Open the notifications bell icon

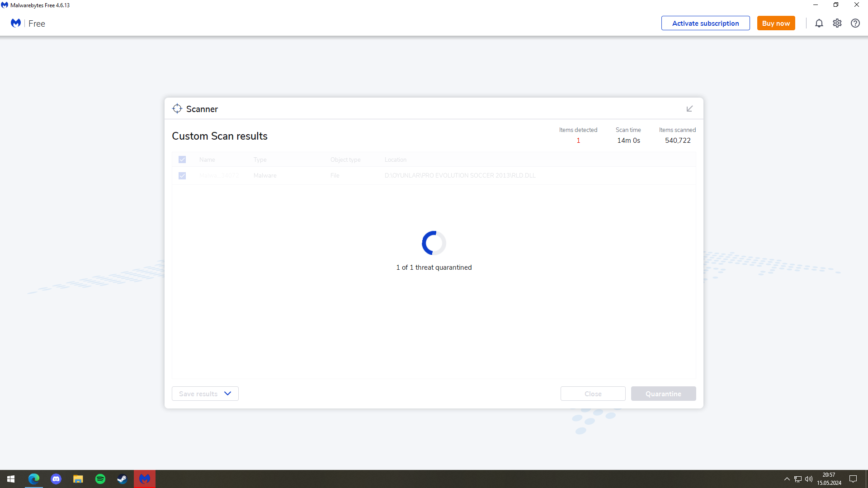[x=819, y=23]
